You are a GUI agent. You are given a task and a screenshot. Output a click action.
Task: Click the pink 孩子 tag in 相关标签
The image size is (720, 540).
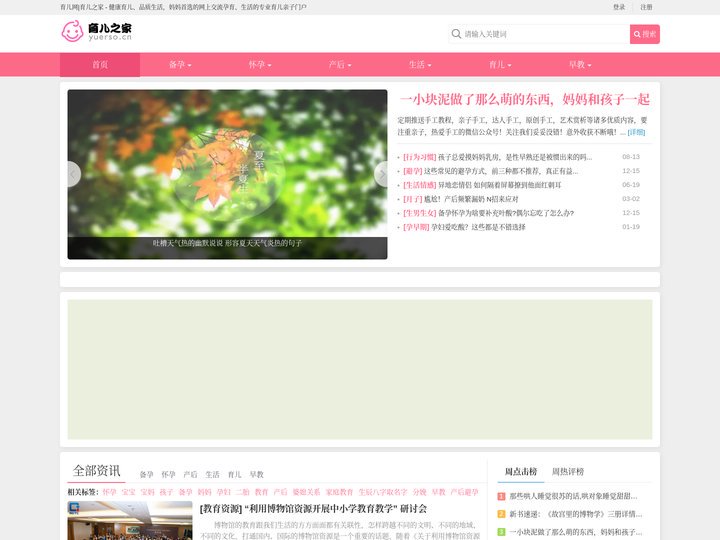click(x=166, y=492)
